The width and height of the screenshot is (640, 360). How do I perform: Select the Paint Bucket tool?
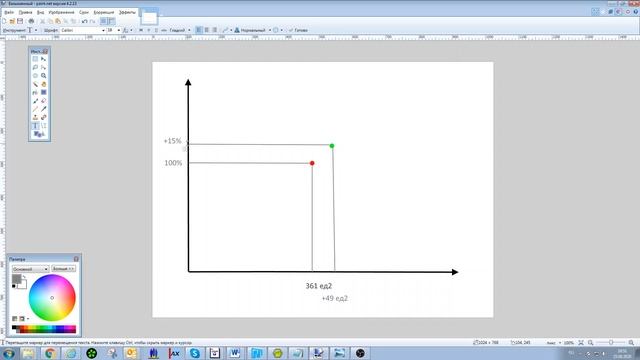click(35, 93)
